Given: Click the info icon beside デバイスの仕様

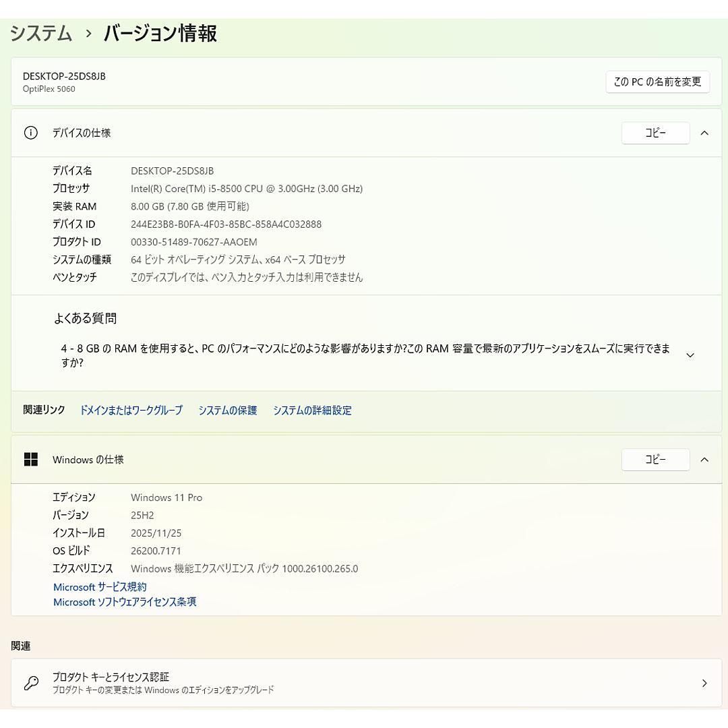Looking at the screenshot, I should (x=30, y=133).
